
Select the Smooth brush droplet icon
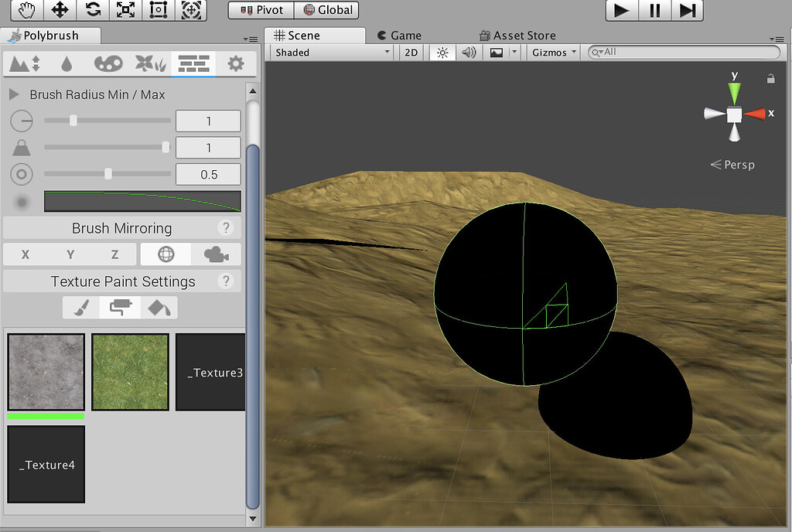click(x=67, y=64)
